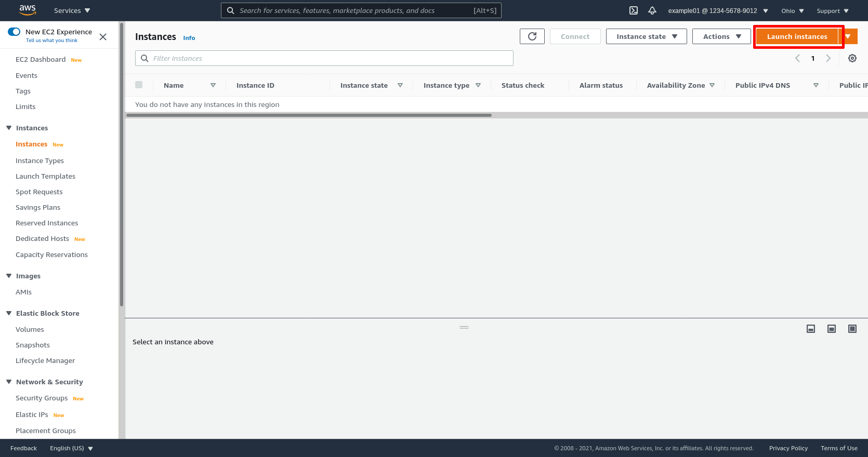Image resolution: width=868 pixels, height=457 pixels.
Task: Collapse the Network & Security section
Action: click(x=9, y=382)
